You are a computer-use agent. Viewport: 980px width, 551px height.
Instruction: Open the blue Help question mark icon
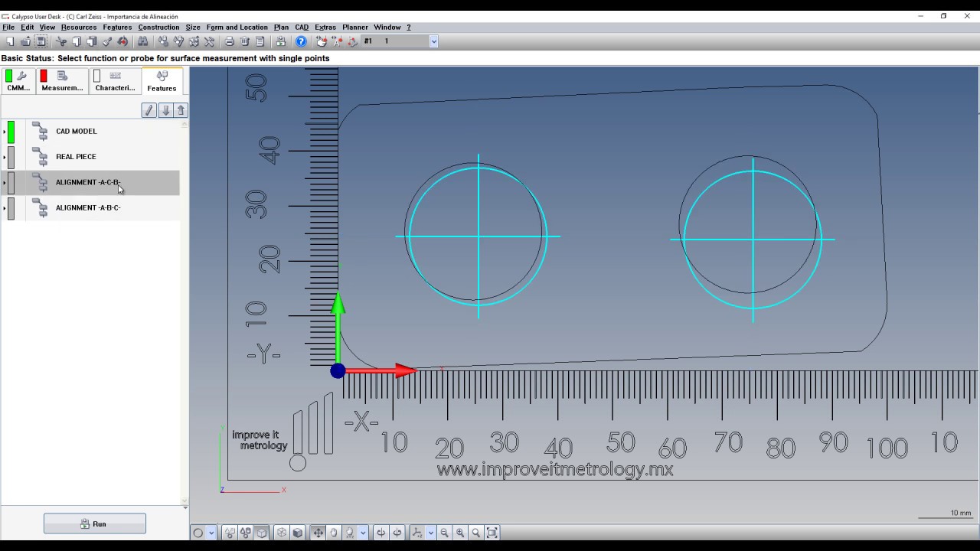coord(301,41)
